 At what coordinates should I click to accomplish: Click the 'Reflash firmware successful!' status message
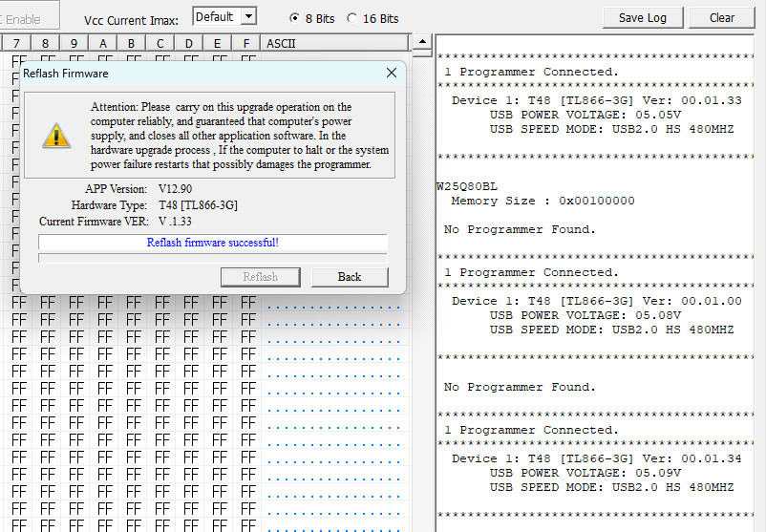point(212,243)
